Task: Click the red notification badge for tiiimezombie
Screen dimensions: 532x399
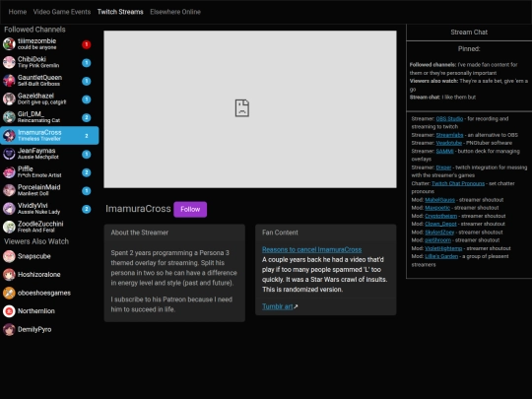Action: [x=86, y=44]
